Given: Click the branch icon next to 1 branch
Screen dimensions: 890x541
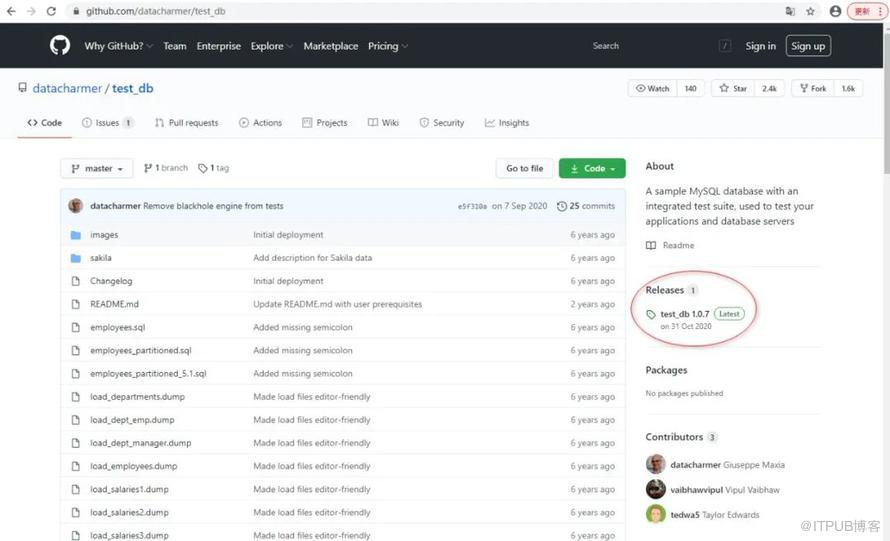Looking at the screenshot, I should pyautogui.click(x=148, y=168).
